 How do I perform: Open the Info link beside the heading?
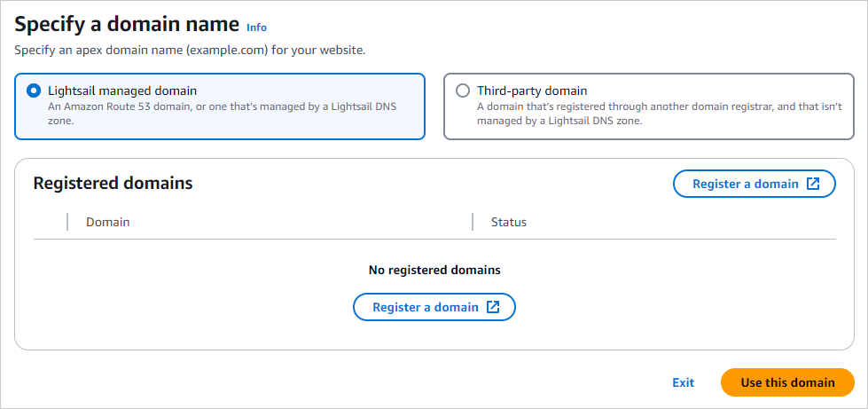click(256, 28)
